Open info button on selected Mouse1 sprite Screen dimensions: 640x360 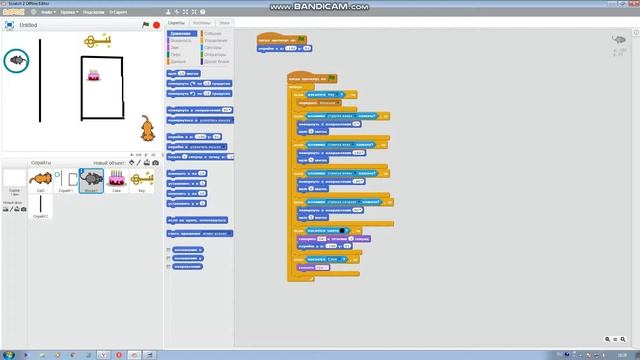tap(82, 171)
